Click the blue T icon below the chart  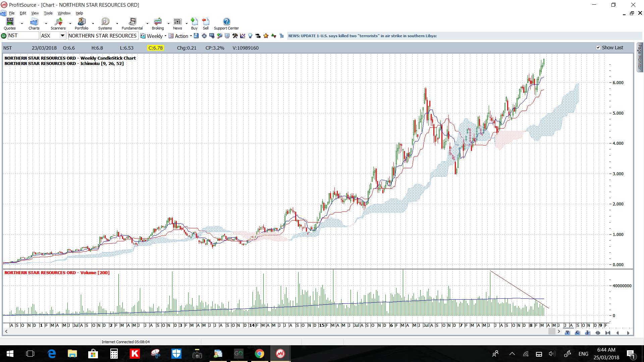click(x=568, y=333)
